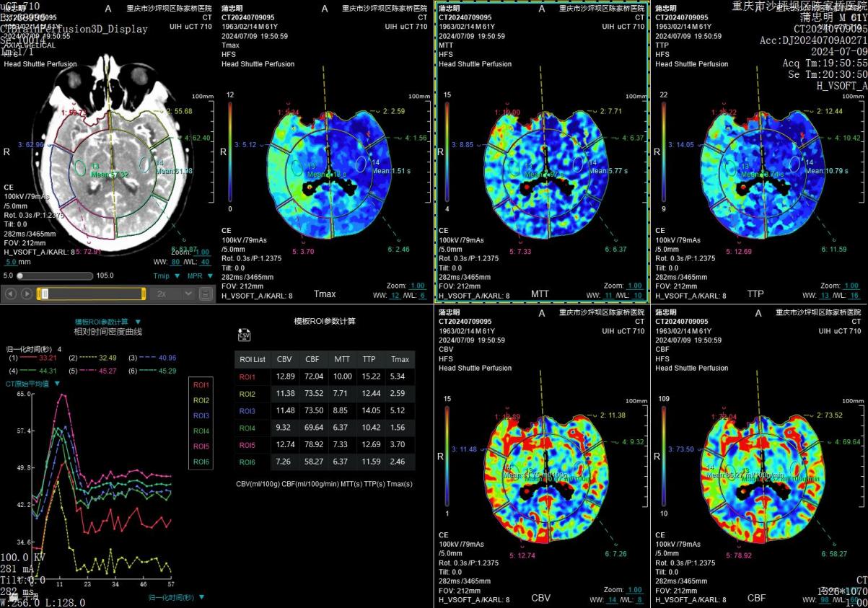Click the cine timeline position marker
This screenshot has width=868, height=608.
pyautogui.click(x=45, y=294)
